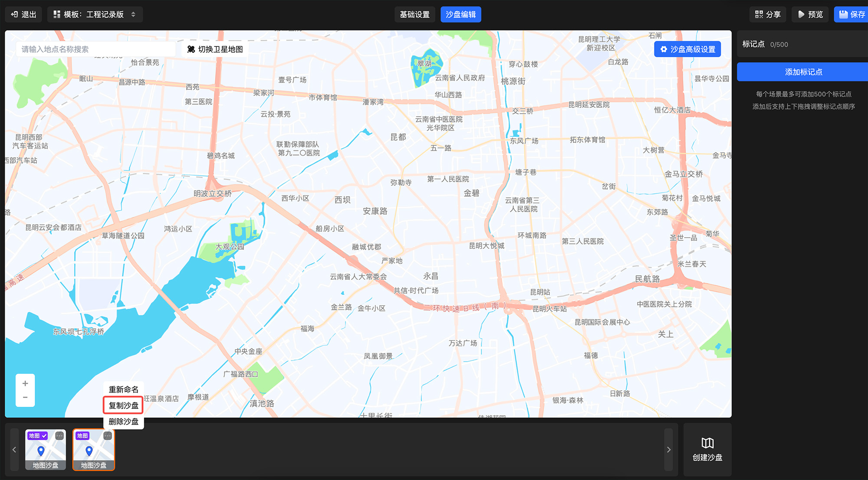This screenshot has width=868, height=480.
Task: Click the 预览 preview play button
Action: [x=810, y=14]
